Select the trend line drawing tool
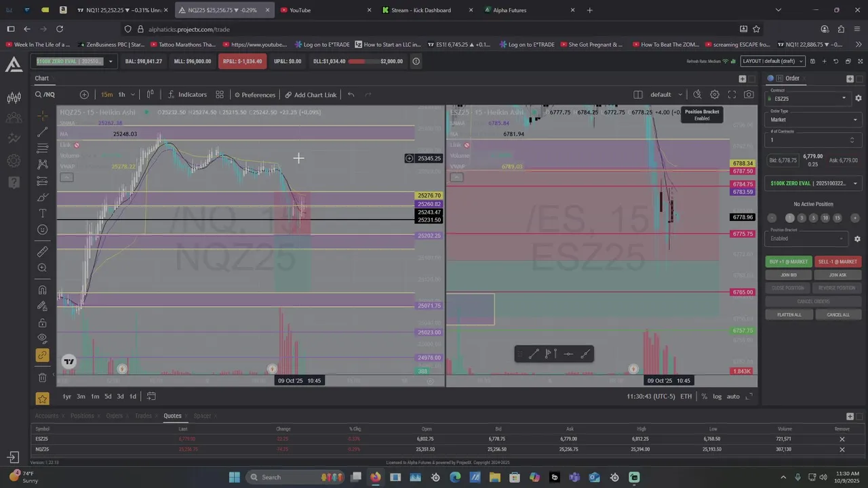 click(42, 131)
